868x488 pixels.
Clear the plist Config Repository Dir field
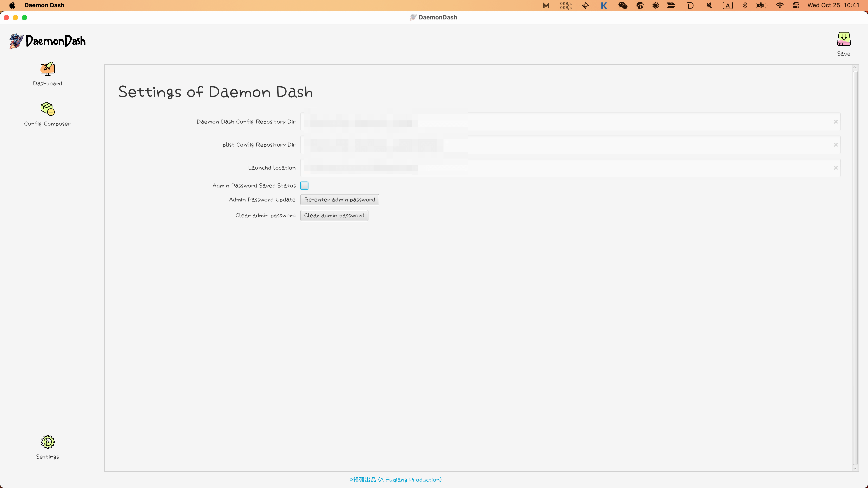click(836, 145)
